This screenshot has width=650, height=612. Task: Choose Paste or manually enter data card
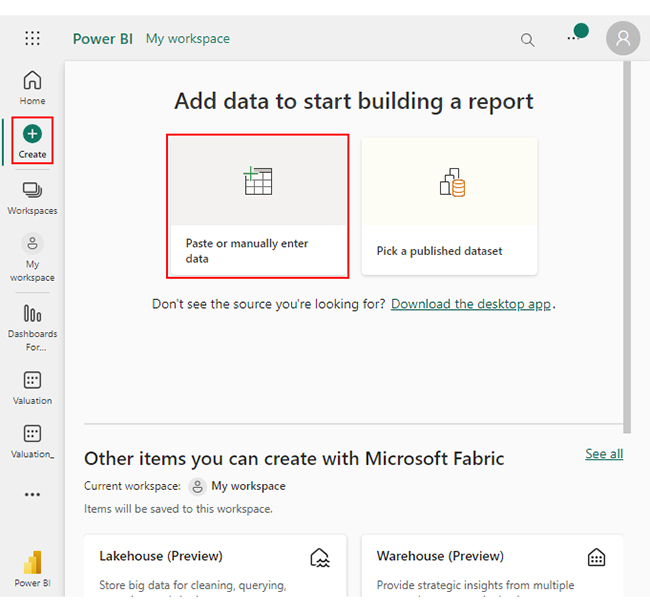[258, 206]
